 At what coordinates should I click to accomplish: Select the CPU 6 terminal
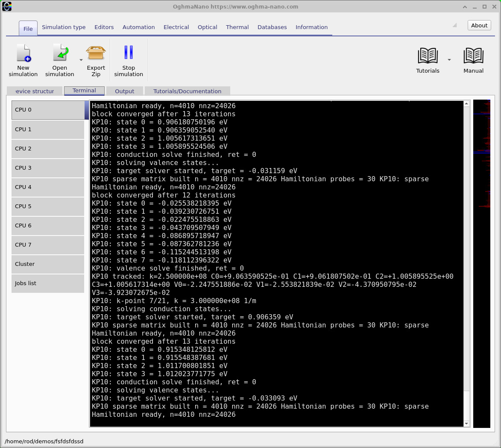click(48, 225)
